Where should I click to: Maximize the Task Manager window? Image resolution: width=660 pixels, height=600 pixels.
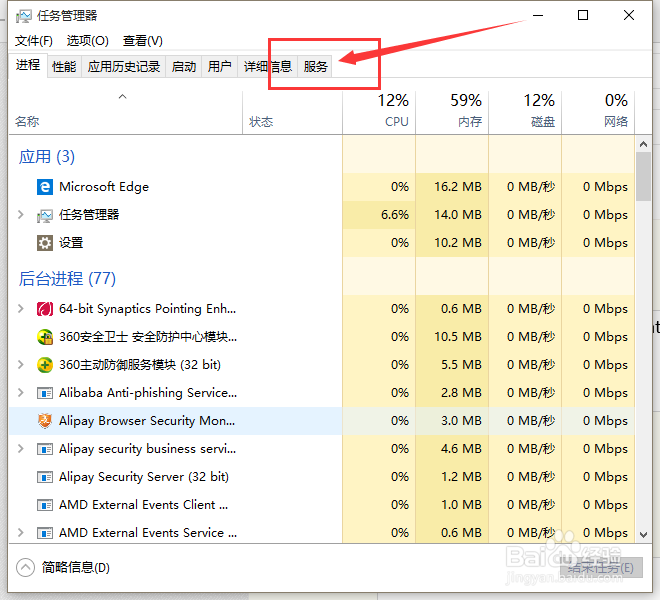pyautogui.click(x=583, y=16)
